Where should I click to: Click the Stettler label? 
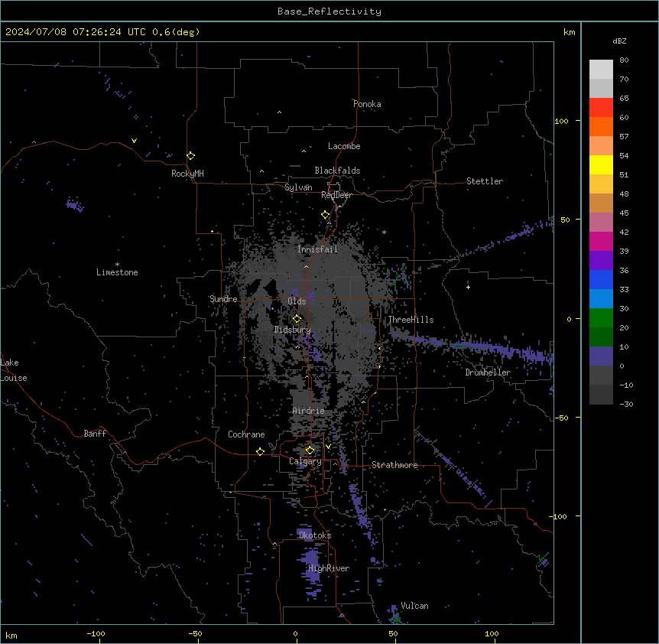pyautogui.click(x=485, y=181)
